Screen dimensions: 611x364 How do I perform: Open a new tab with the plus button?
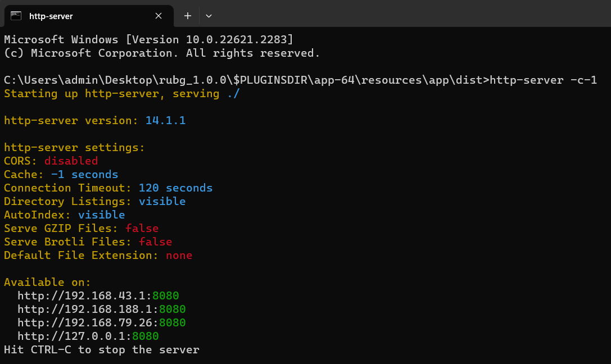pyautogui.click(x=188, y=16)
